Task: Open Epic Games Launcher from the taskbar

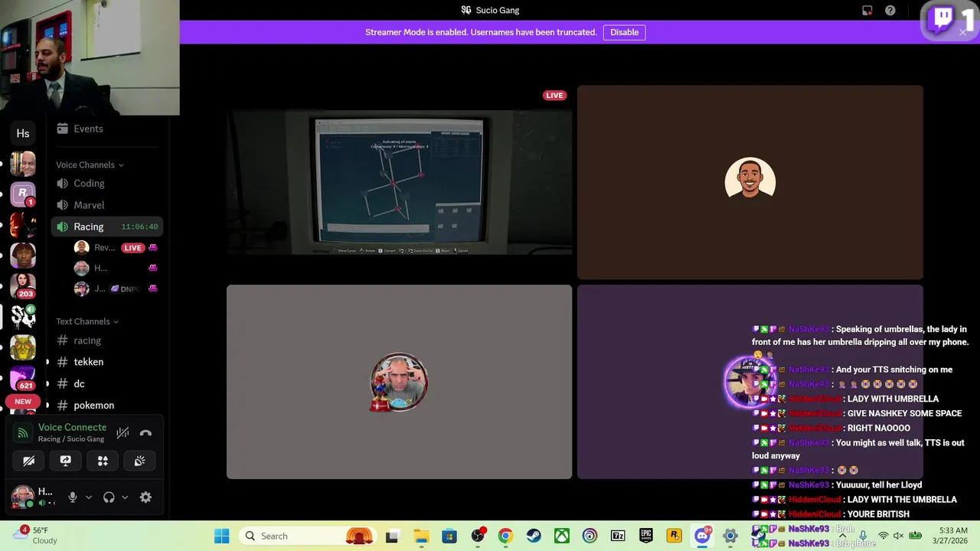Action: click(646, 536)
